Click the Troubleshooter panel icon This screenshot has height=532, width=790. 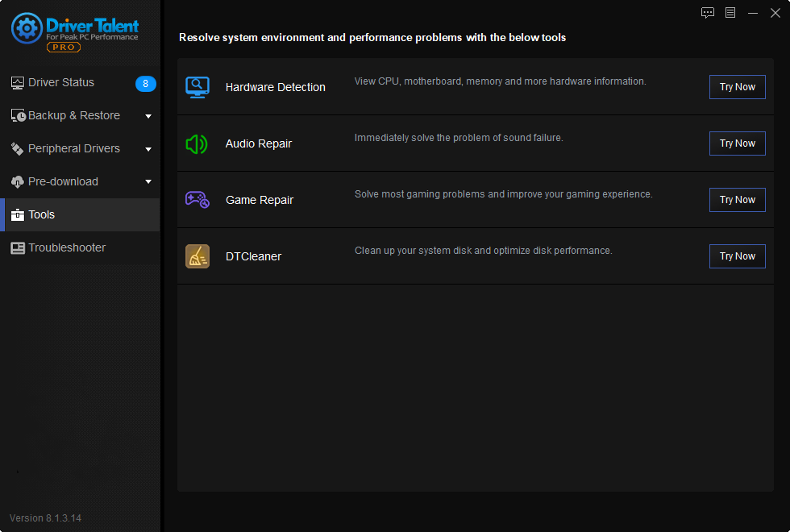coord(18,248)
